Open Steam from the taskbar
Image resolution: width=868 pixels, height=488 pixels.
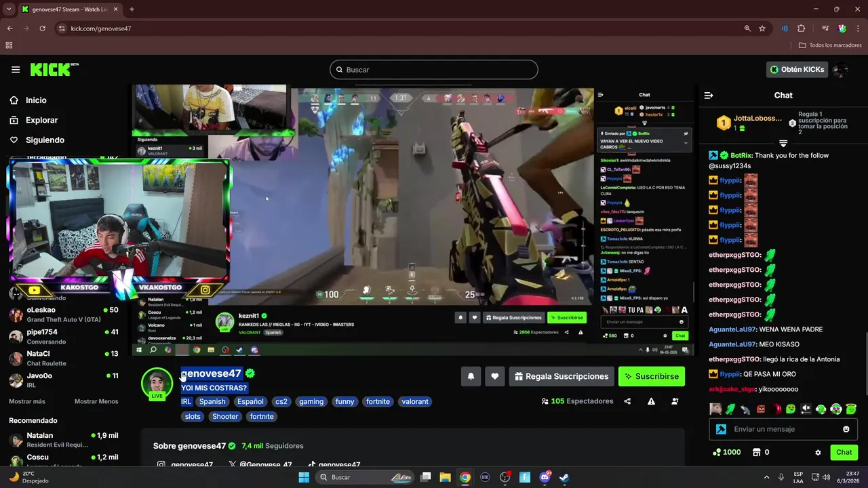click(x=564, y=477)
